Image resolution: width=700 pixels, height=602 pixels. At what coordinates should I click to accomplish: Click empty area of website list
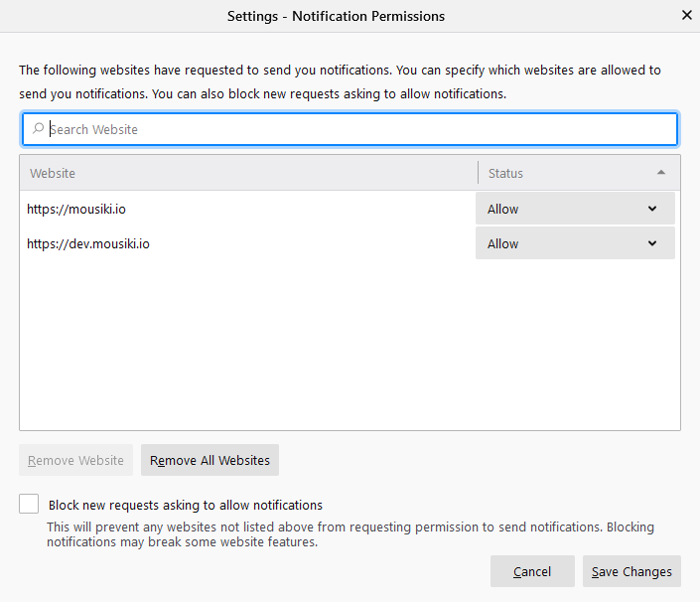click(x=350, y=344)
